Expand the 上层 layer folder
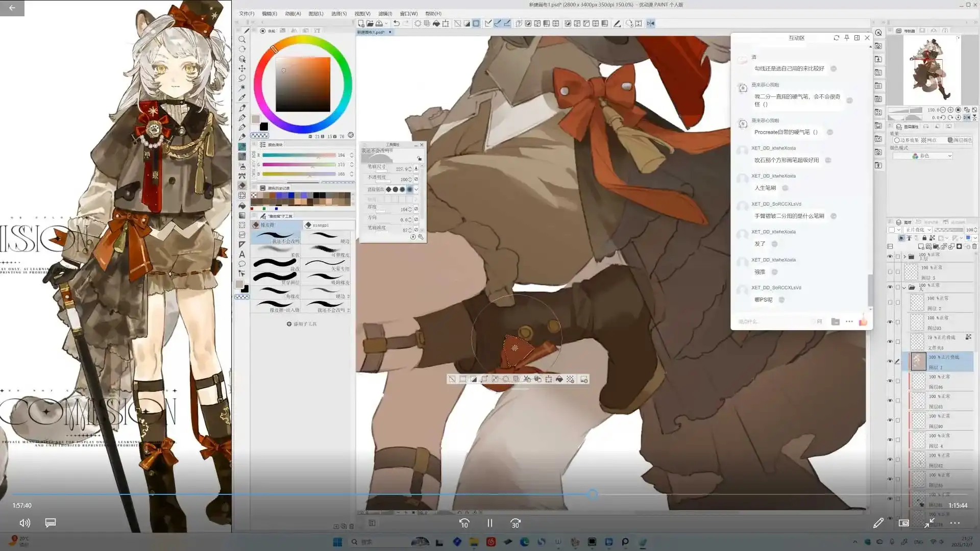980x551 pixels. coord(904,257)
